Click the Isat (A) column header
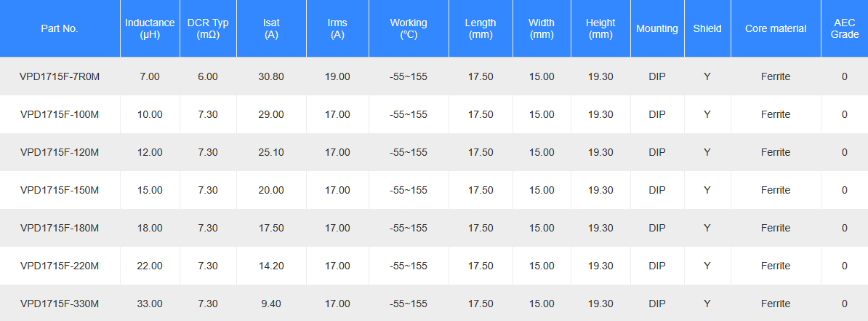 click(x=271, y=28)
